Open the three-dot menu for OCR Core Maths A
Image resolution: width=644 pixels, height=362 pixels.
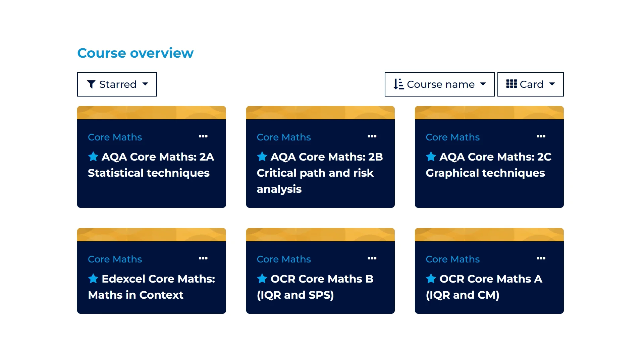541,258
